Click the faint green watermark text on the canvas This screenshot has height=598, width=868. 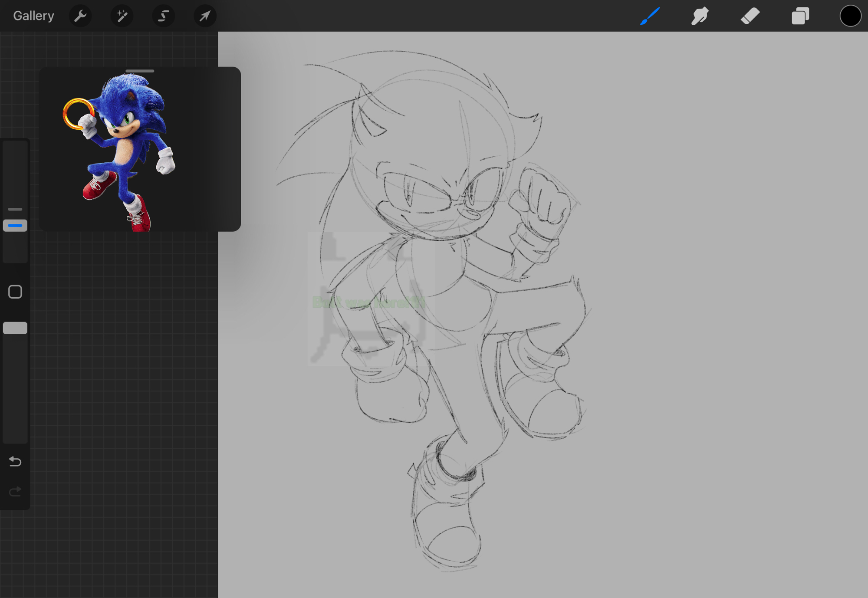click(368, 302)
